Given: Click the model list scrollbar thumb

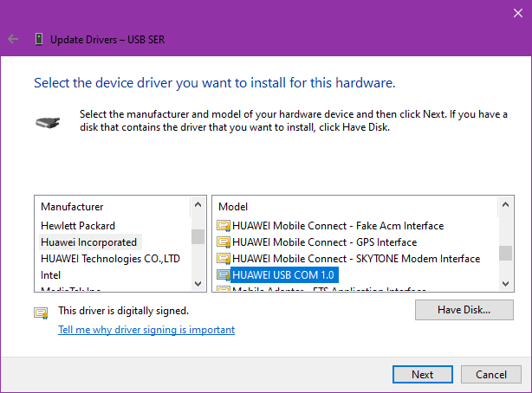Looking at the screenshot, I should [505, 253].
